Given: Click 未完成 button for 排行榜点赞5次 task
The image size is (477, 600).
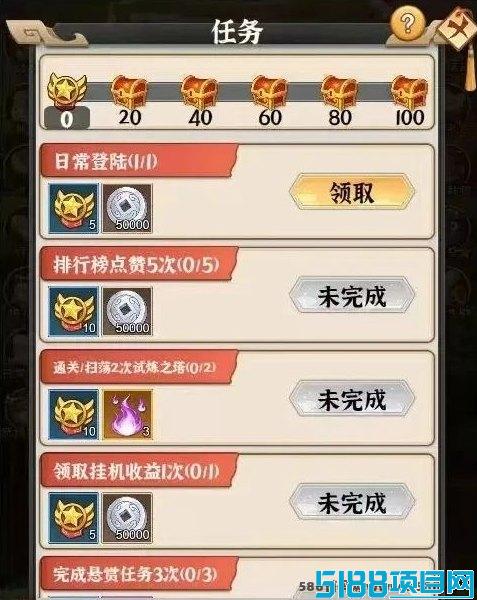Looking at the screenshot, I should [x=352, y=295].
